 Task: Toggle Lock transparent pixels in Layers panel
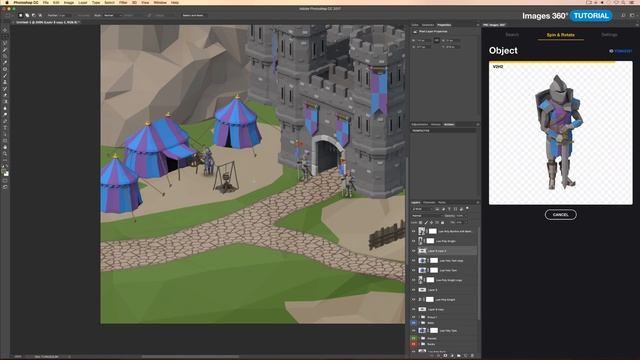[x=421, y=222]
